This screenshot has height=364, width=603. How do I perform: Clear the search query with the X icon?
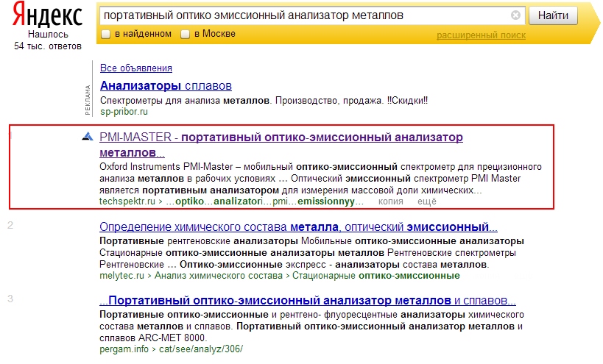click(515, 15)
